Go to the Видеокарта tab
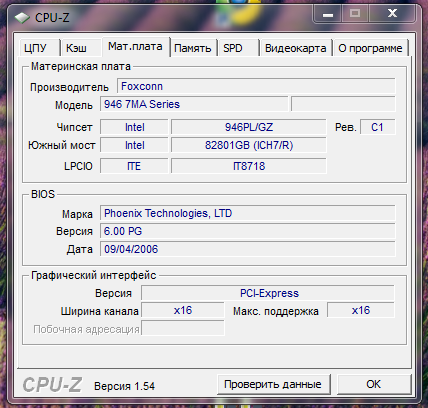Screen dimensions: 428x408 pos(296,48)
